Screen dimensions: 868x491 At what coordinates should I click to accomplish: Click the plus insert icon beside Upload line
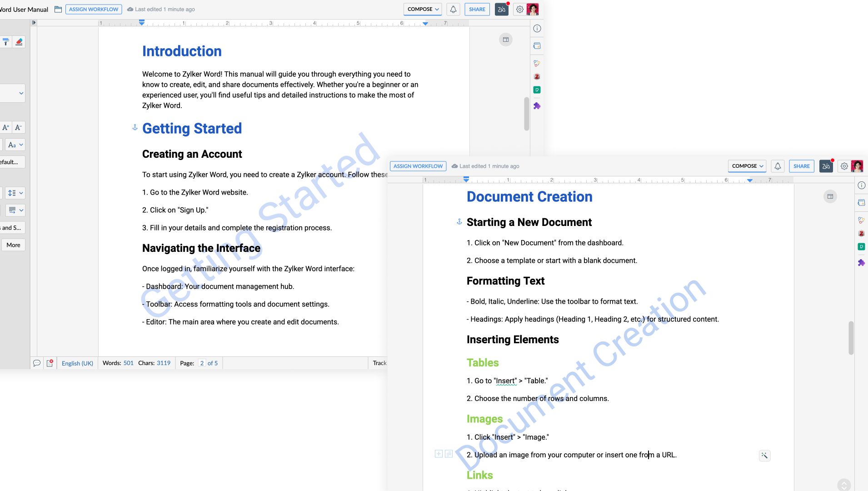(x=439, y=454)
